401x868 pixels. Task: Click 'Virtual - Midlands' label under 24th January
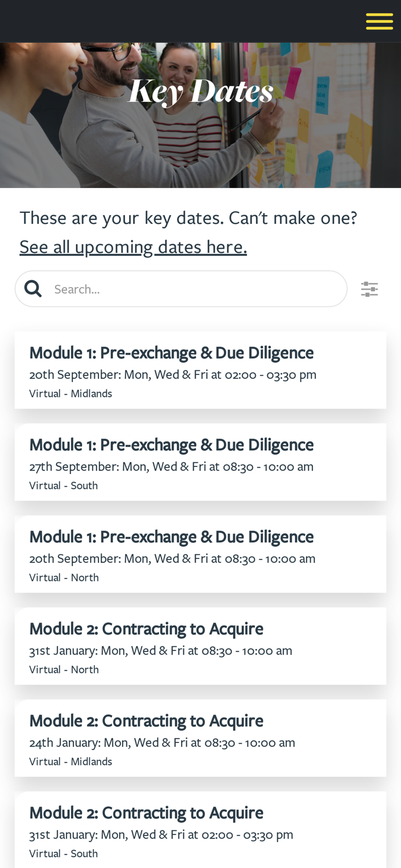point(71,762)
